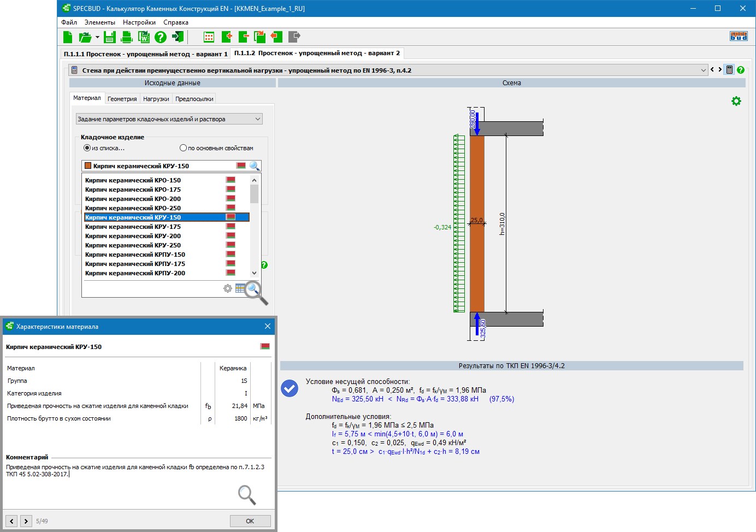756x532 pixels.
Task: Switch to the 'Геометрия' tab
Action: pyautogui.click(x=122, y=99)
